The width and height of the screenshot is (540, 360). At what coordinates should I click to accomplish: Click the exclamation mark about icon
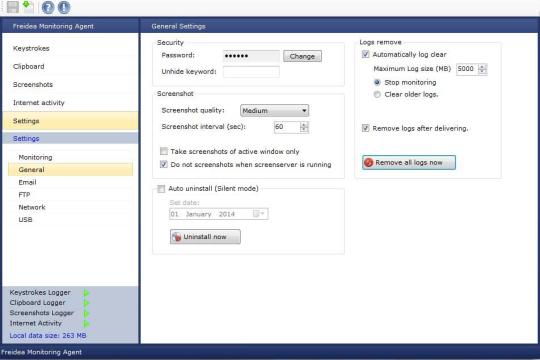tap(64, 7)
